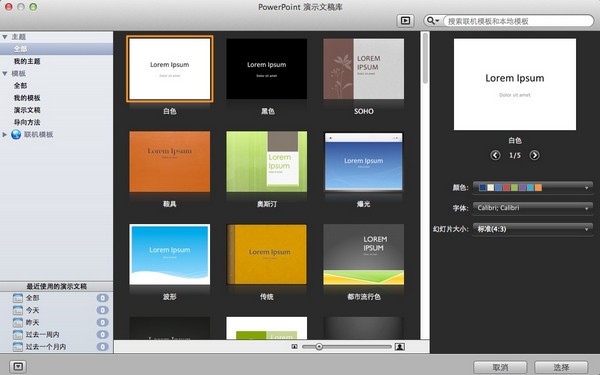
Task: Collapse the 主题 section triangle
Action: pos(5,37)
